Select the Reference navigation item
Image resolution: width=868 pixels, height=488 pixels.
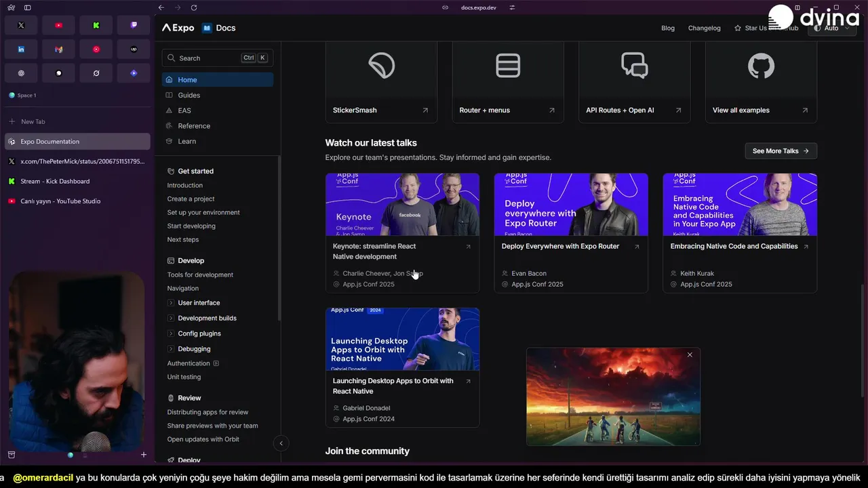click(x=218, y=126)
